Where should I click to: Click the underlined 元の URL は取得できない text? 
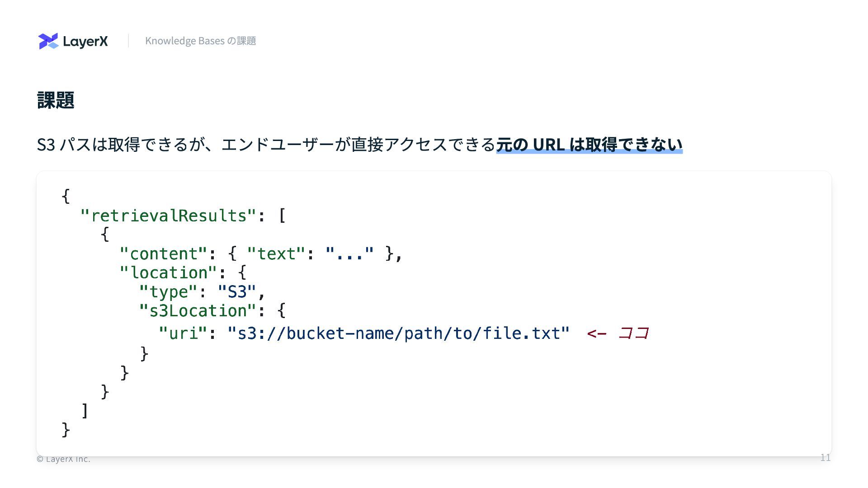coord(589,145)
